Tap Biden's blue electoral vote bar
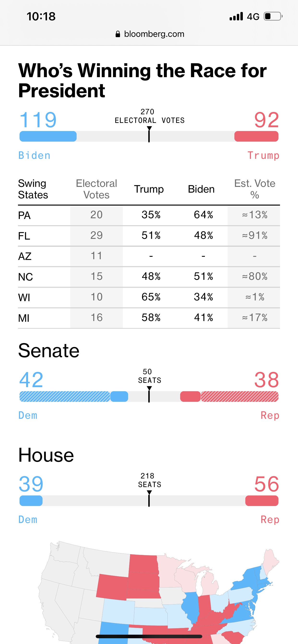298x644 pixels. click(x=48, y=137)
